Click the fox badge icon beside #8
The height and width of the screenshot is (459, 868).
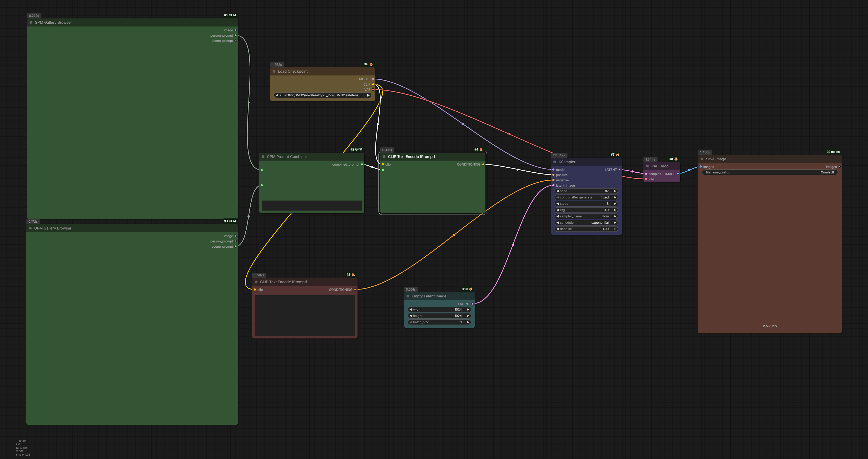click(676, 159)
